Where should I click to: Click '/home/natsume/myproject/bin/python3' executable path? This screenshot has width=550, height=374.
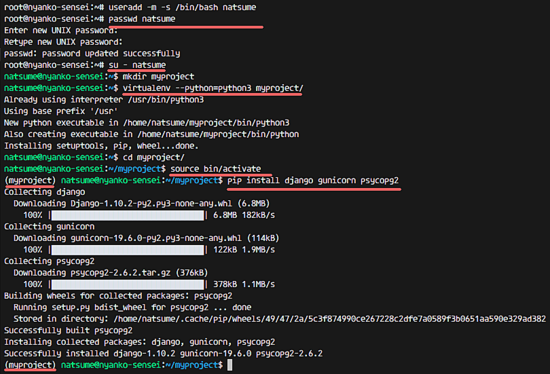pos(206,123)
